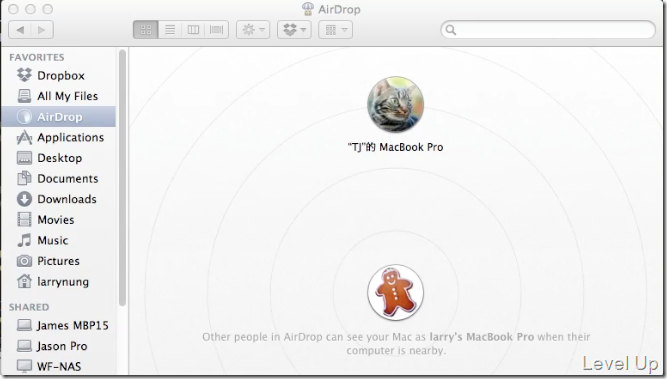
Task: Go forward with the right arrow button
Action: (42, 30)
